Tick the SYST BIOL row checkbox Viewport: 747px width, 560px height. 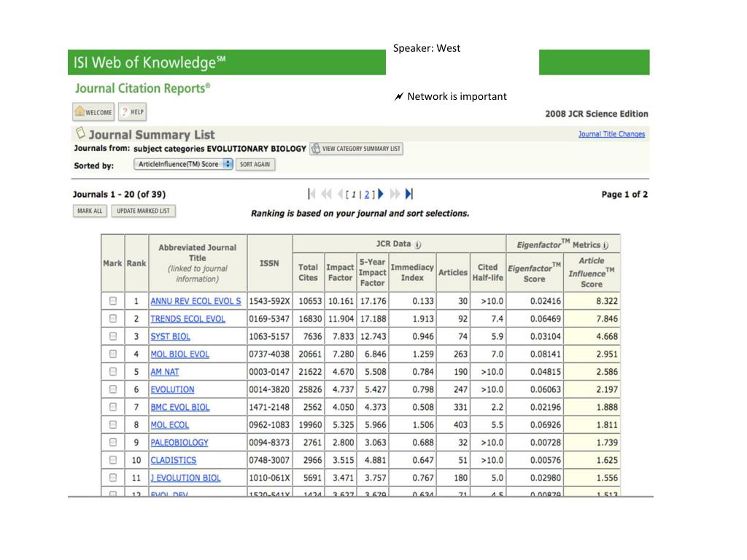click(113, 336)
